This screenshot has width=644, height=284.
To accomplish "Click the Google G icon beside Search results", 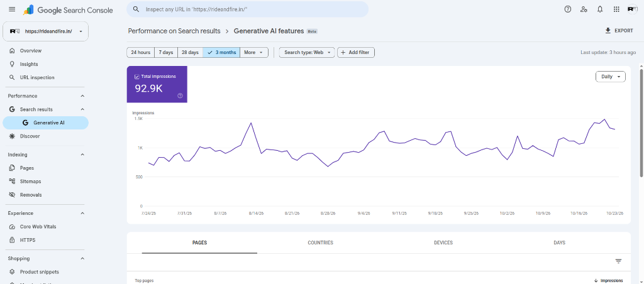I will (x=12, y=109).
